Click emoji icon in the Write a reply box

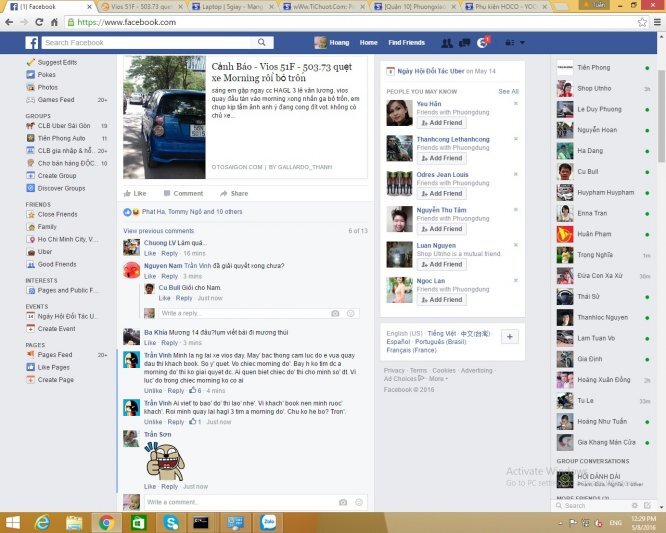[x=351, y=313]
